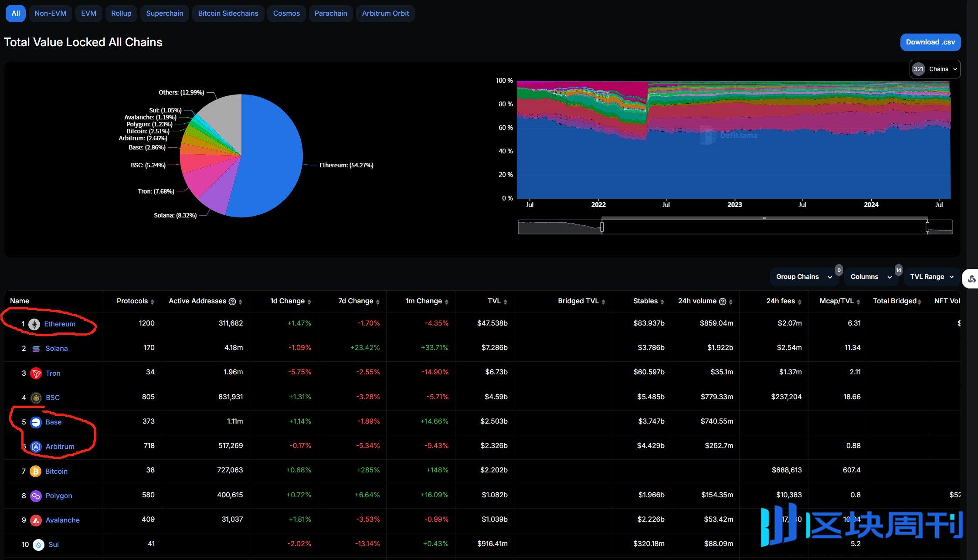The width and height of the screenshot is (978, 560).
Task: Open the Ethereum chain logo icon
Action: tap(34, 324)
